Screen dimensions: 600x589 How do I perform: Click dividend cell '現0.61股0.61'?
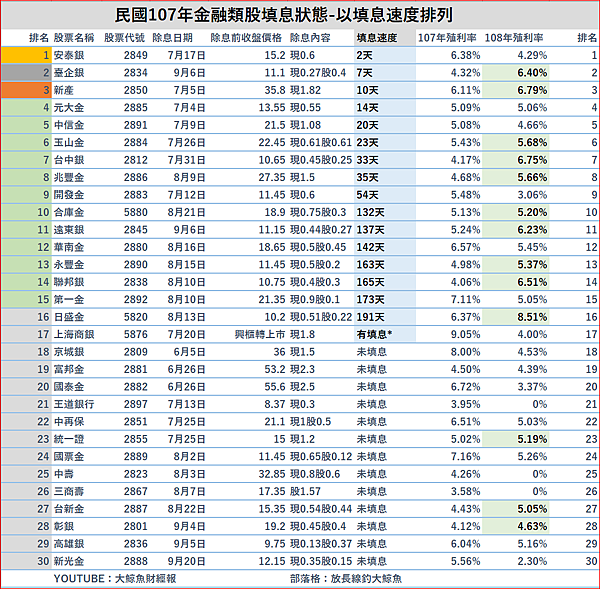tap(320, 143)
